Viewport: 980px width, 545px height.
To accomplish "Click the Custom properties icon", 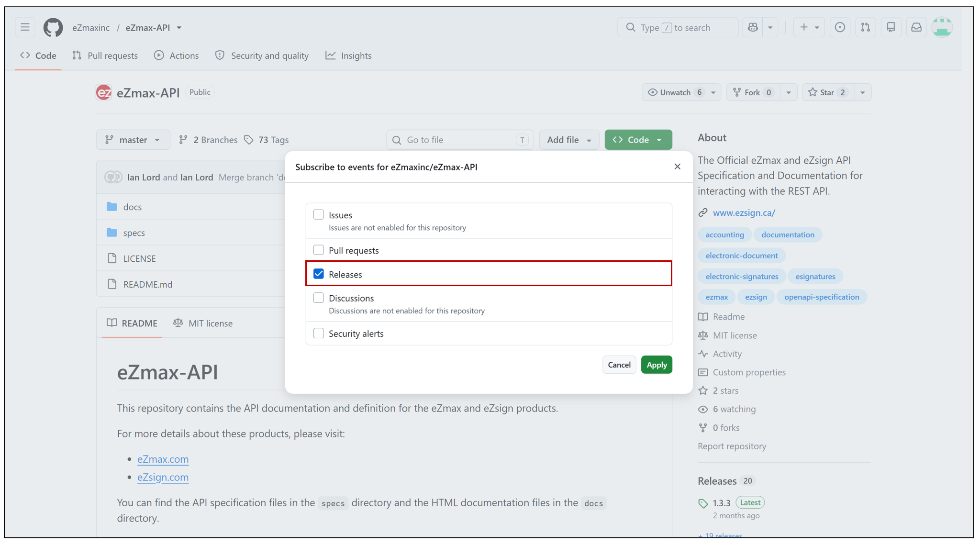I will pyautogui.click(x=703, y=372).
